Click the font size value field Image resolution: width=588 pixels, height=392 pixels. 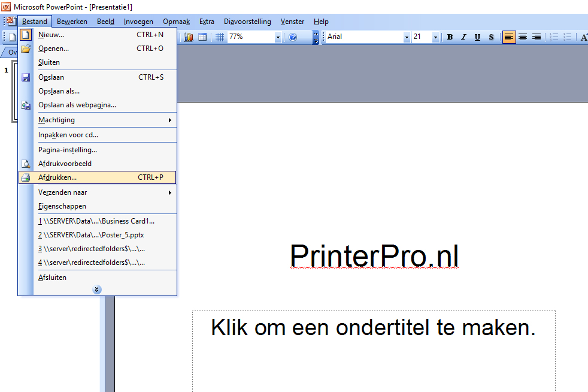click(x=422, y=37)
